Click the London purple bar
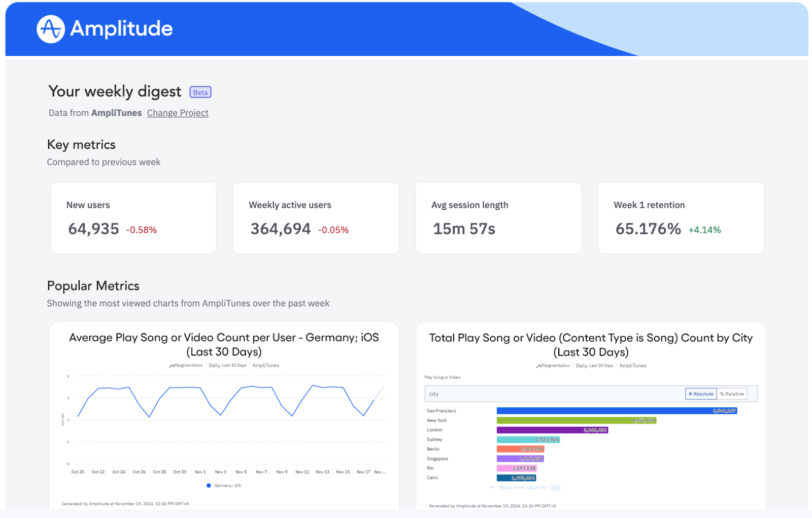The height and width of the screenshot is (518, 812). pyautogui.click(x=552, y=430)
